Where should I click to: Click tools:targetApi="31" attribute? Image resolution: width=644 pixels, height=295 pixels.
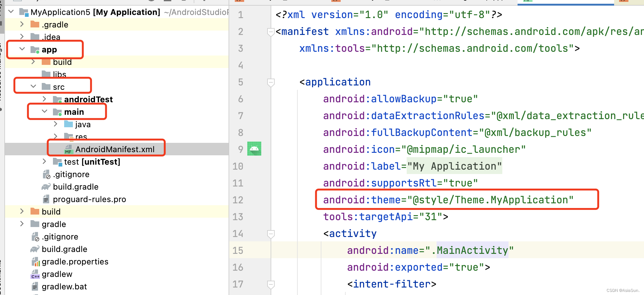point(383,217)
